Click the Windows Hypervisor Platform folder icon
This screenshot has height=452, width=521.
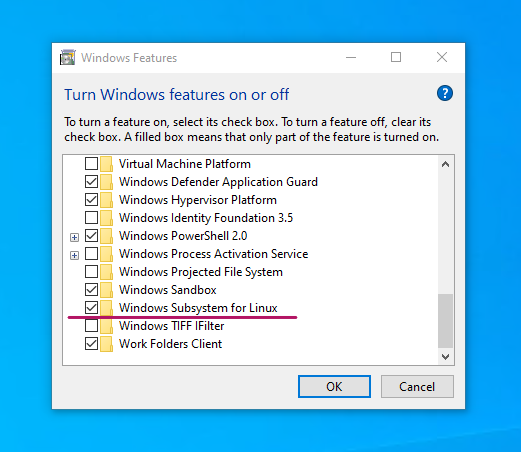[106, 200]
